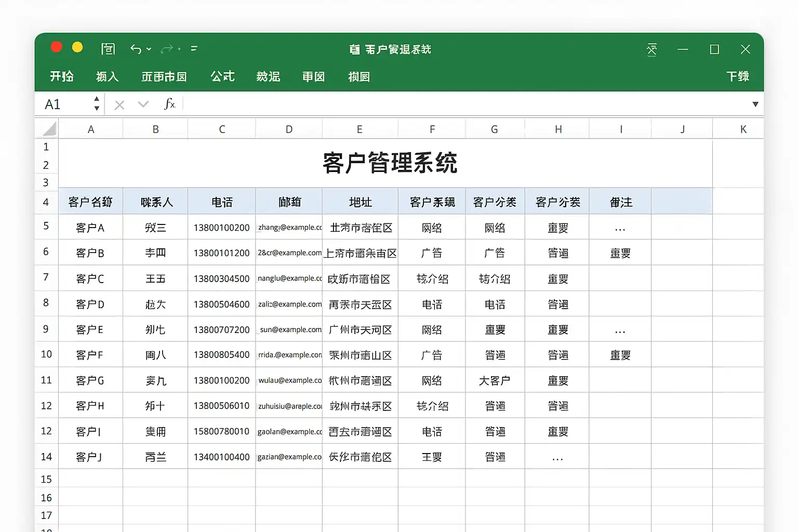This screenshot has width=798, height=532.
Task: Open the insert function fx button
Action: [x=169, y=104]
